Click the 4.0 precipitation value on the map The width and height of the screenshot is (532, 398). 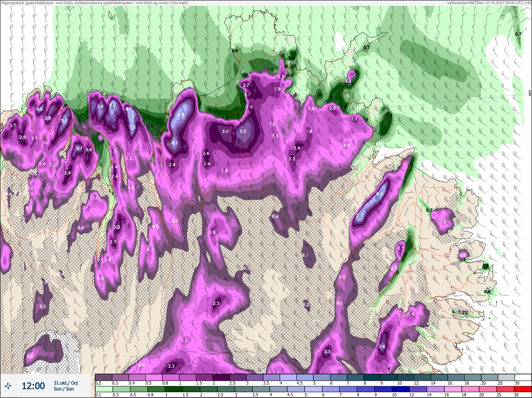[x=39, y=109]
